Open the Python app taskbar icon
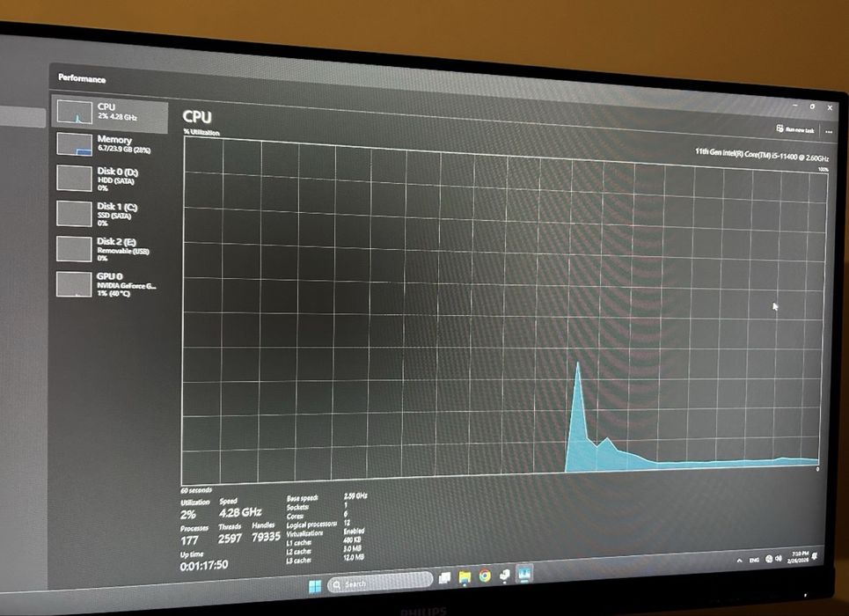The width and height of the screenshot is (849, 616). (505, 575)
